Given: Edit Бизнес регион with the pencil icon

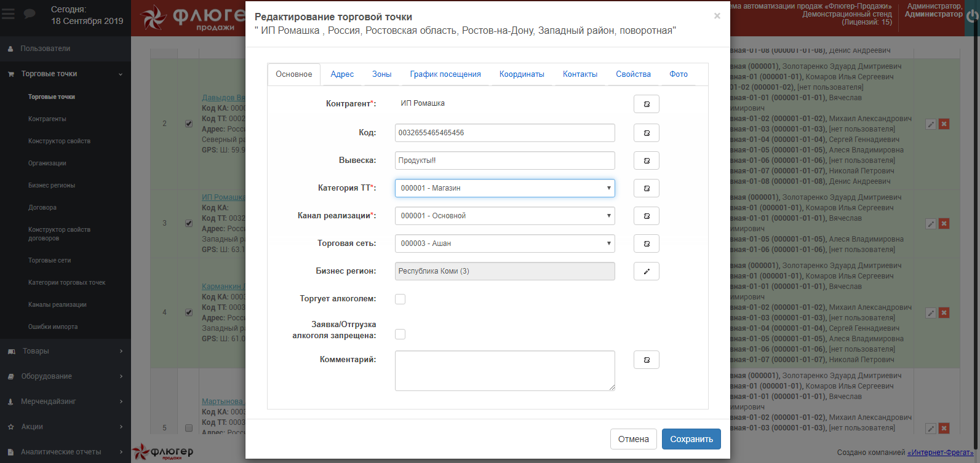Looking at the screenshot, I should point(646,271).
